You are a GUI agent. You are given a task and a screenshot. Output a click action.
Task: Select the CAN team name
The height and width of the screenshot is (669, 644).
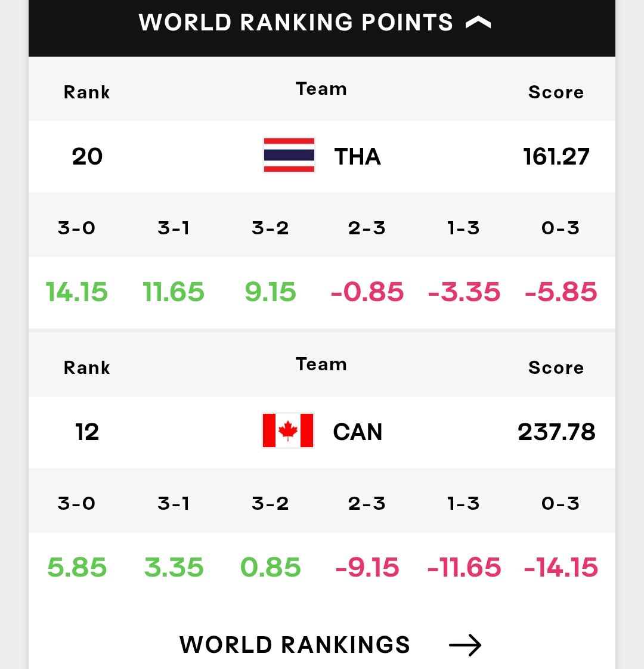point(357,432)
